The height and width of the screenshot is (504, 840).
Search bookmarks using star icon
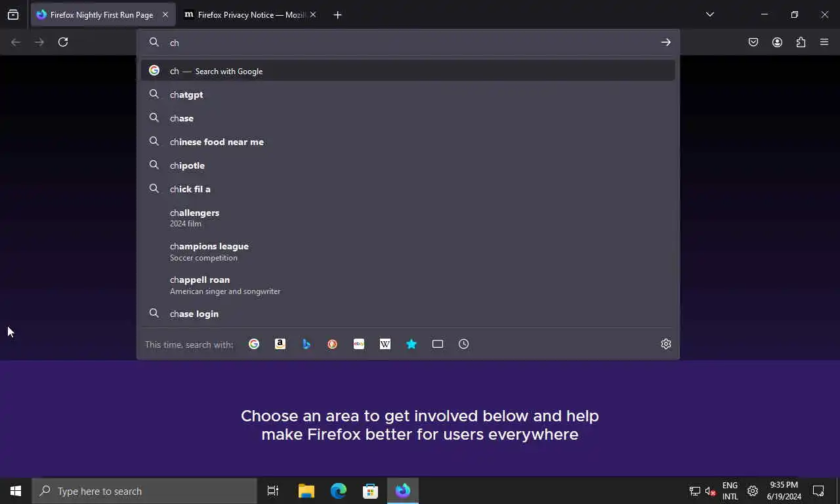[411, 344]
